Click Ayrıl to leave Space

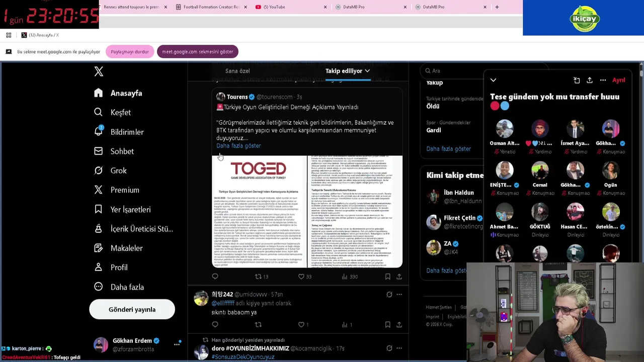[618, 80]
